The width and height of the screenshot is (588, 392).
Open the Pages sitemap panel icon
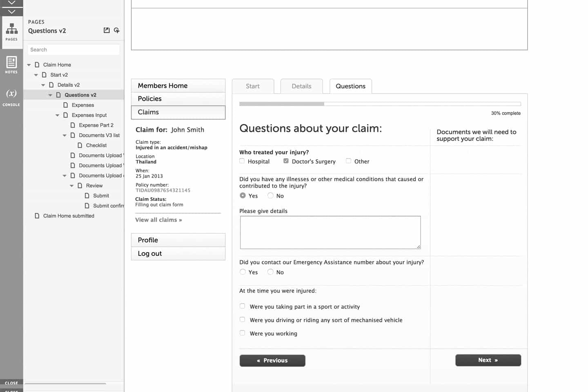point(11,32)
